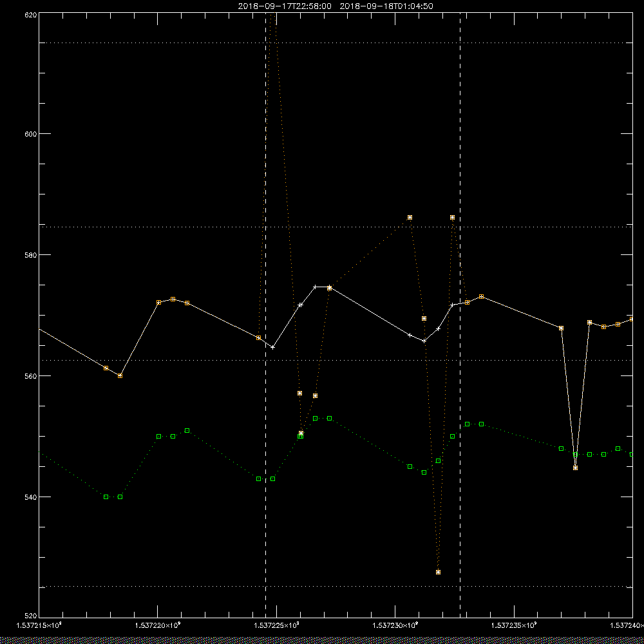Select the y-axis label 580
Image resolution: width=644 pixels, height=644 pixels.
coord(31,254)
